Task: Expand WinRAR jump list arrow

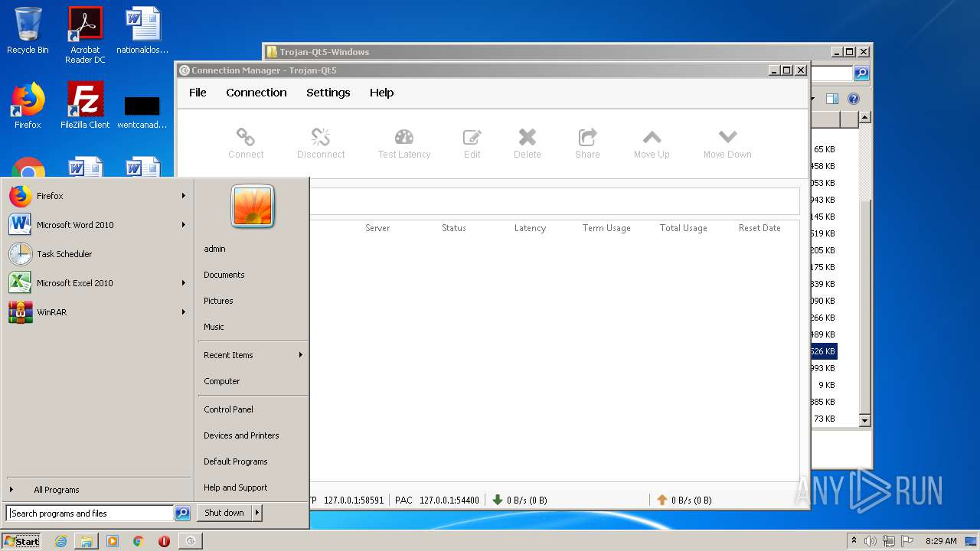Action: [x=184, y=312]
